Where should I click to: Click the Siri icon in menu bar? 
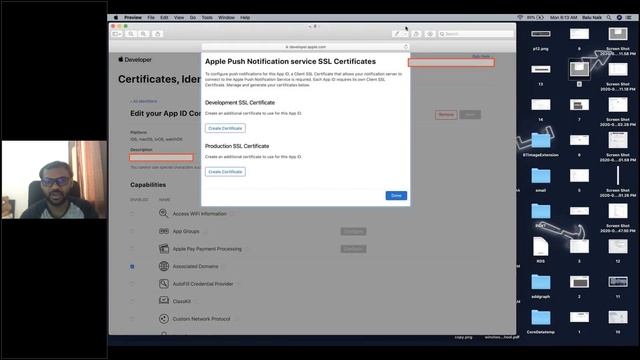point(619,18)
